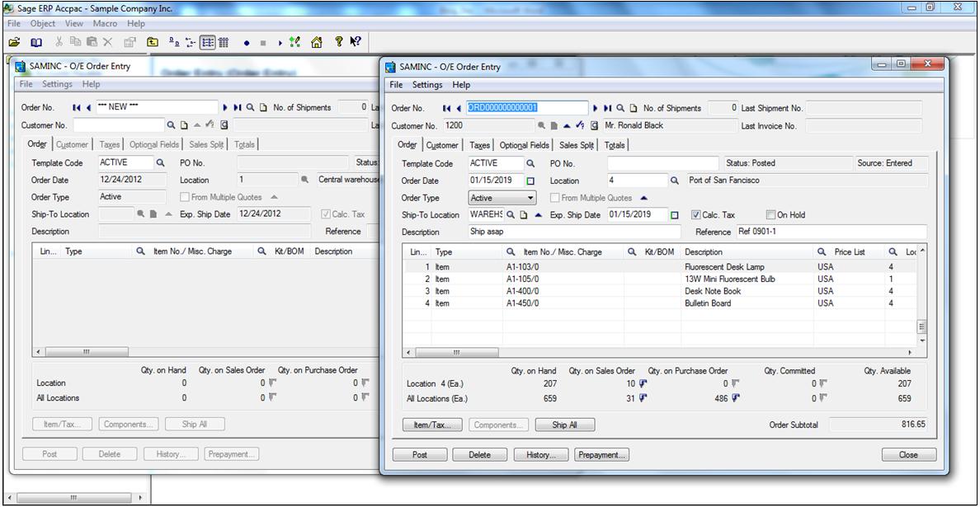This screenshot has width=980, height=507.
Task: Toggle On Hold checkbox
Action: click(770, 215)
